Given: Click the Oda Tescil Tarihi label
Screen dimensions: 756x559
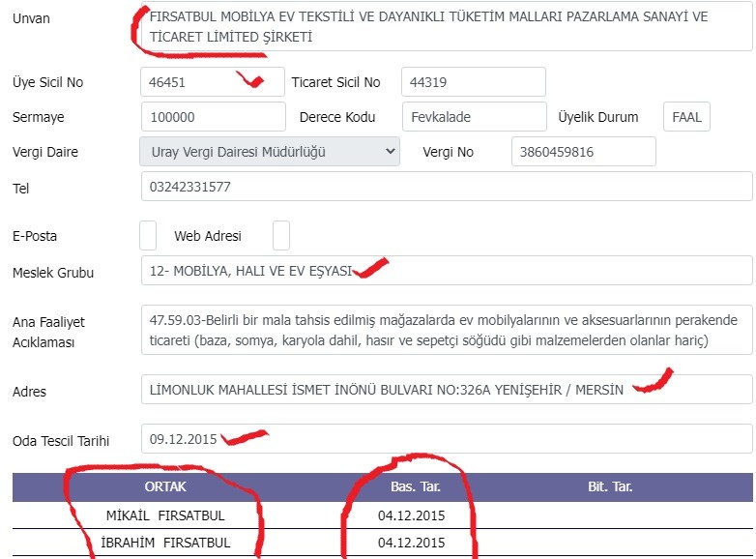Looking at the screenshot, I should [x=61, y=441].
